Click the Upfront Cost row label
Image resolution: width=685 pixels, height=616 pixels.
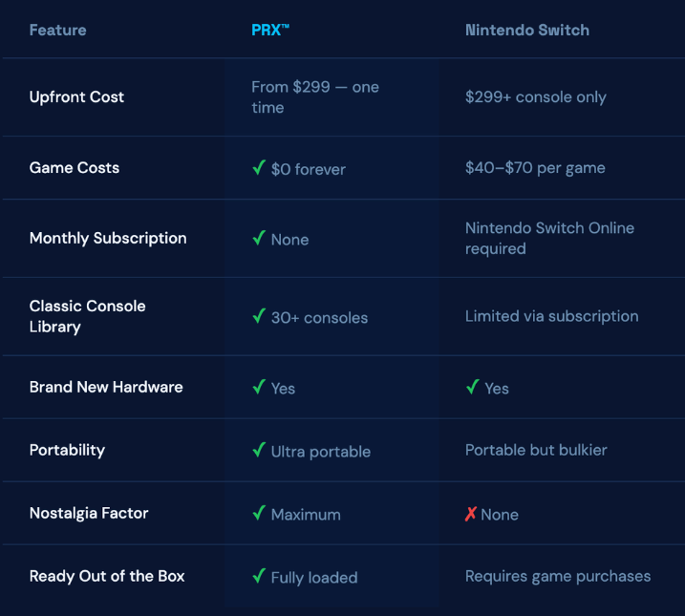tap(76, 96)
